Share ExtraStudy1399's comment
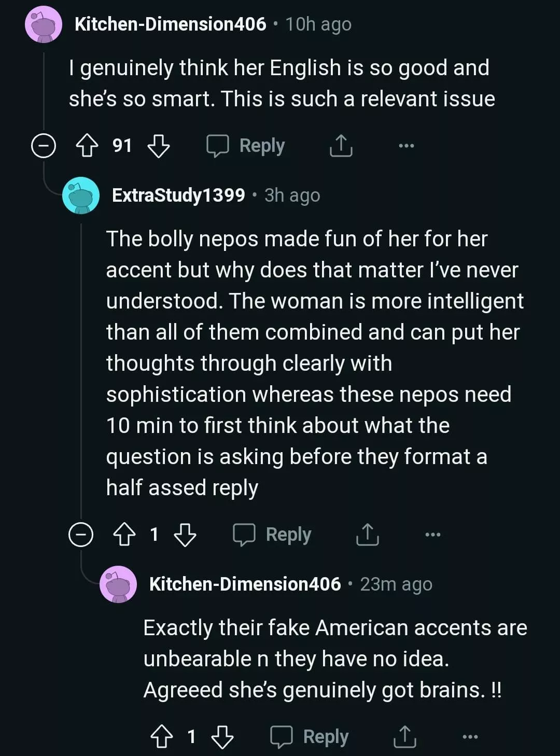560x756 pixels. [x=367, y=535]
